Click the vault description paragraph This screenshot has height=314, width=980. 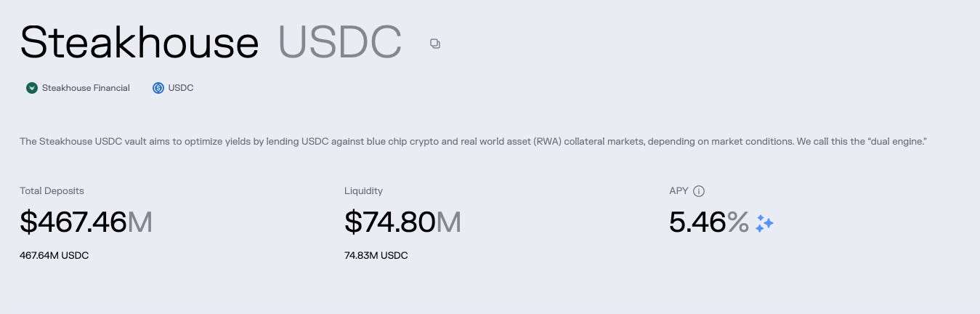pos(474,141)
